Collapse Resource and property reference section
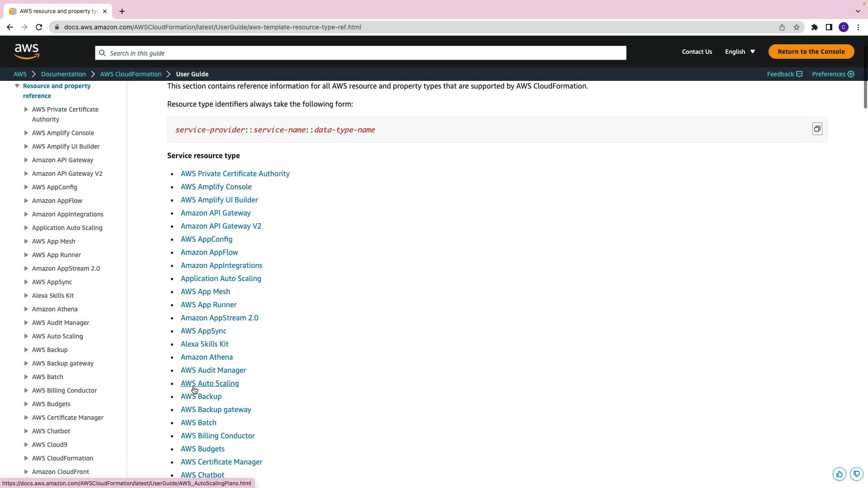868x488 pixels. [x=17, y=86]
